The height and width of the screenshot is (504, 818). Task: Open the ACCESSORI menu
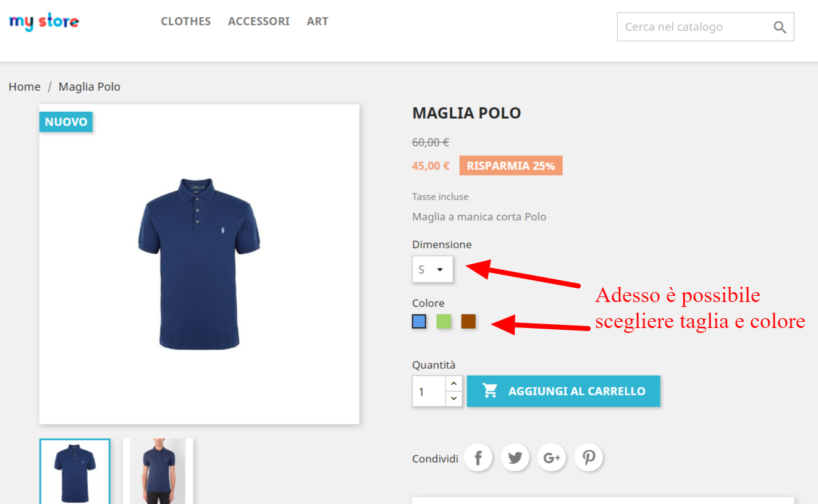point(259,21)
